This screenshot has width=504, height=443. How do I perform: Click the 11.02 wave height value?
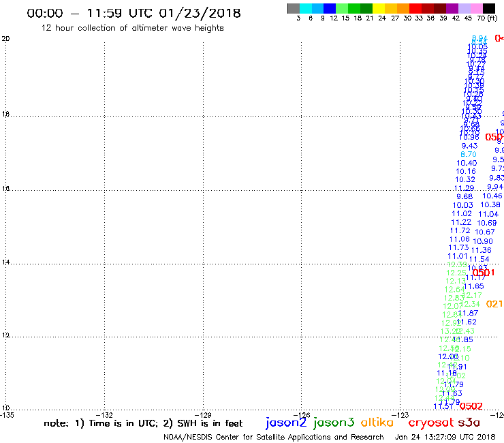(x=462, y=213)
